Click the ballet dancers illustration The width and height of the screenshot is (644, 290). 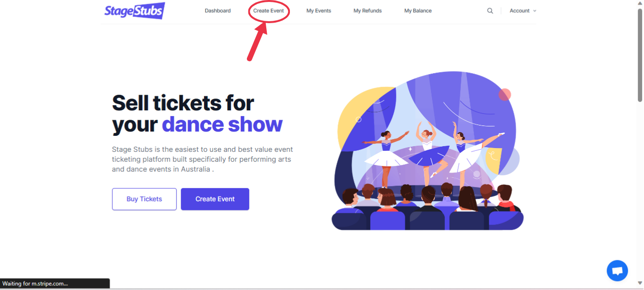[428, 151]
